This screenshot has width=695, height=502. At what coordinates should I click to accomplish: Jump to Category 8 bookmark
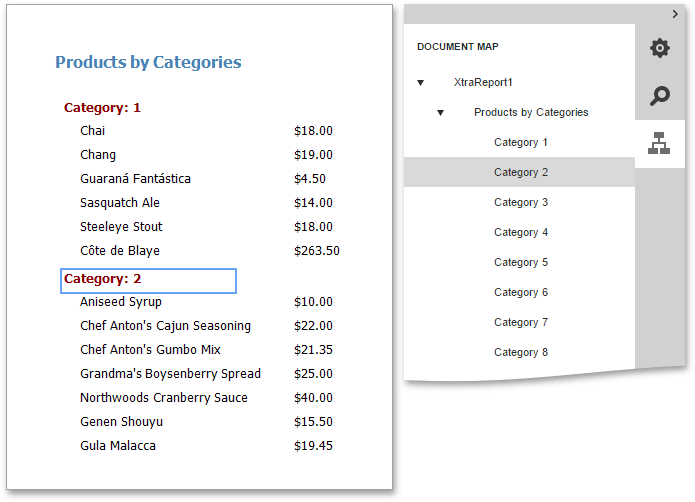coord(519,352)
